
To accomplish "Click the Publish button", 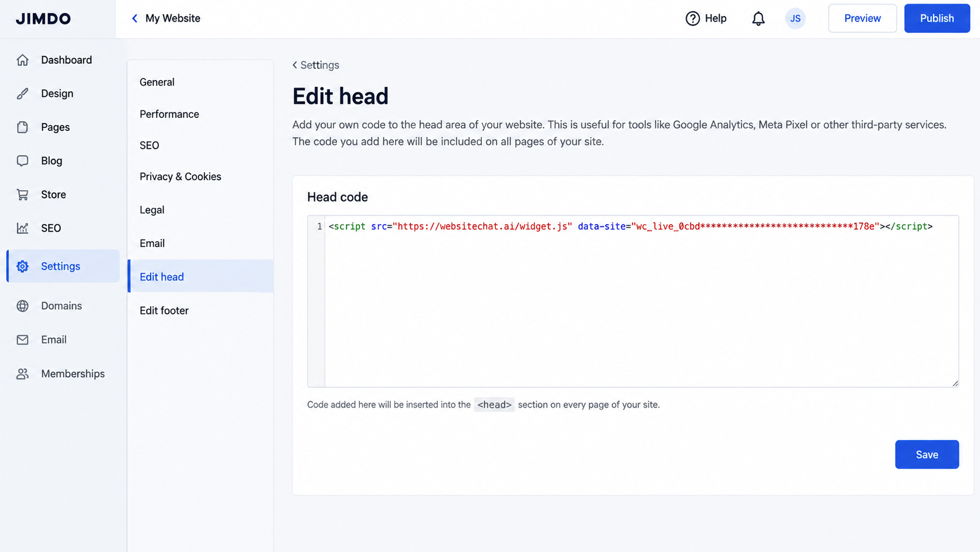I will point(937,18).
